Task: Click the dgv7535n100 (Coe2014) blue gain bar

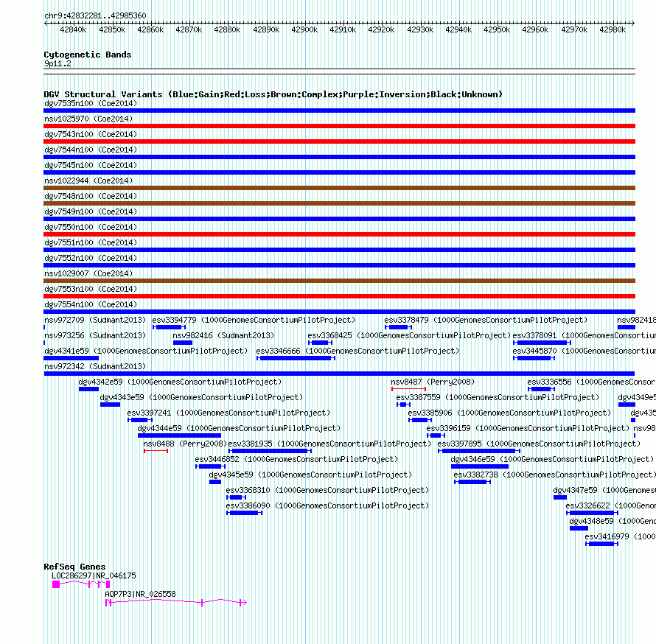Action: pos(339,111)
